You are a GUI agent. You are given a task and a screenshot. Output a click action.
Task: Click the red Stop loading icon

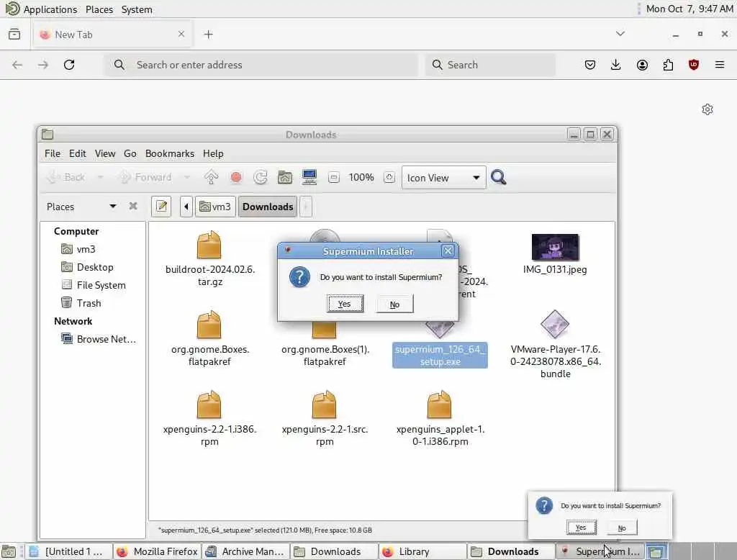(x=236, y=177)
